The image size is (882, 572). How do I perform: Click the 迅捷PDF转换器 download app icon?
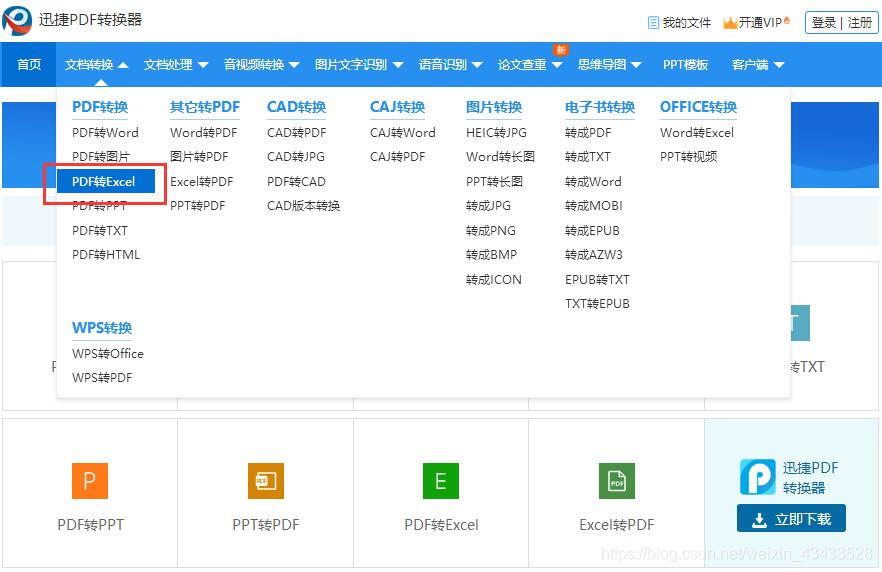(x=758, y=477)
